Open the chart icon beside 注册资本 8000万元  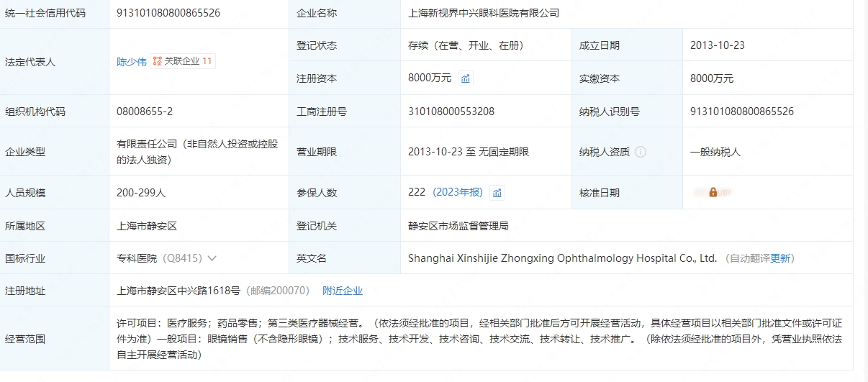(466, 78)
